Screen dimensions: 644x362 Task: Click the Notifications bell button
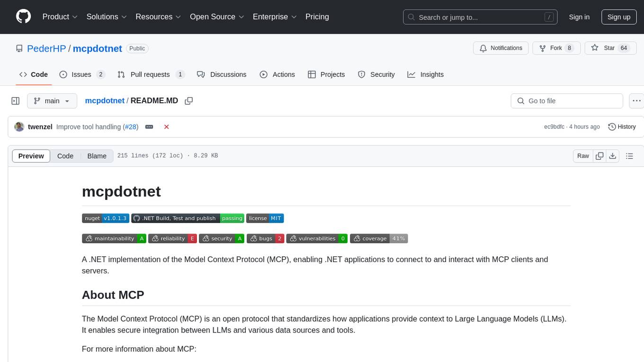(501, 48)
